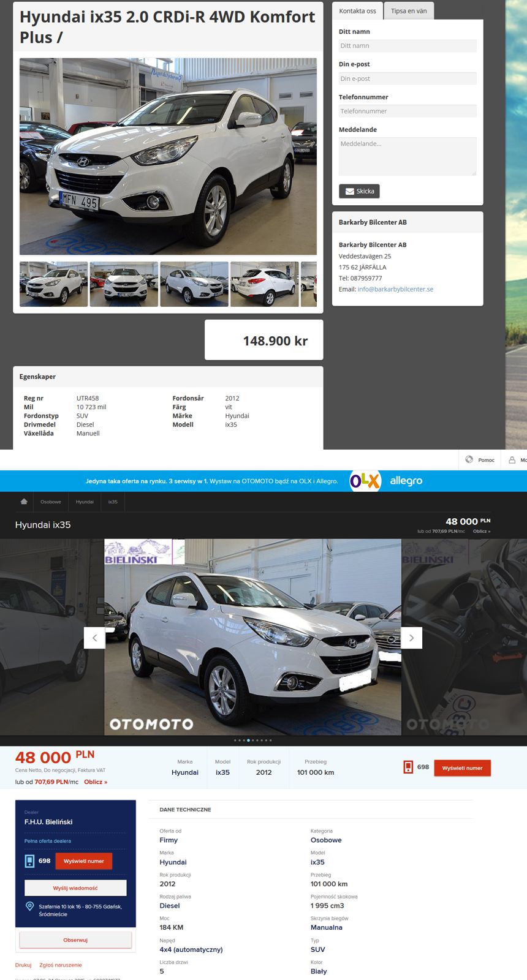Click the Biały value under Kolor
The height and width of the screenshot is (980, 527).
point(319,971)
